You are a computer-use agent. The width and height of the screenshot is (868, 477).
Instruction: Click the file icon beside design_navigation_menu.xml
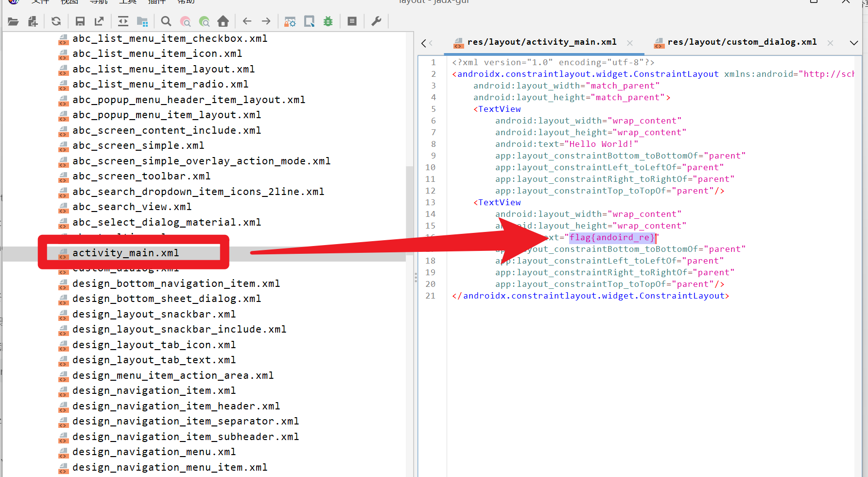click(x=63, y=453)
